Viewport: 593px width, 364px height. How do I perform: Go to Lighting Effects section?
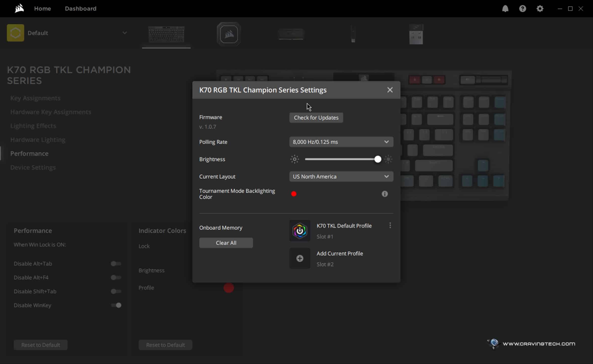tap(33, 126)
